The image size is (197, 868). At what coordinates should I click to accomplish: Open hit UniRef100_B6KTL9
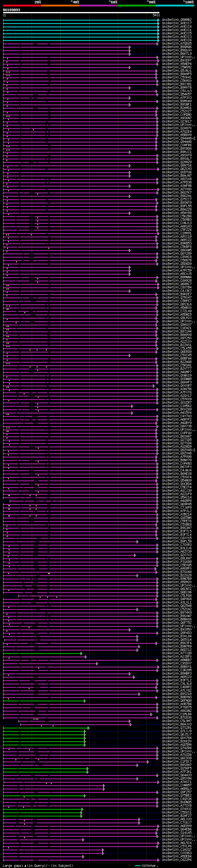[x=177, y=54]
